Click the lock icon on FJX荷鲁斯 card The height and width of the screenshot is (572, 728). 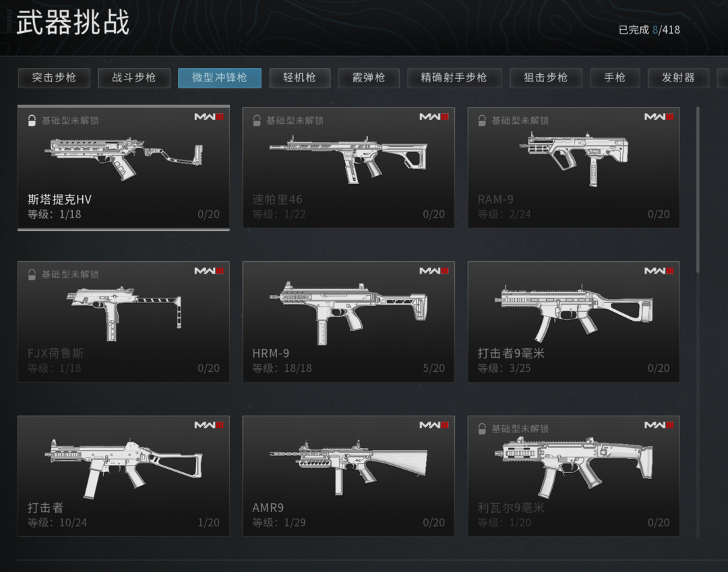(x=32, y=275)
